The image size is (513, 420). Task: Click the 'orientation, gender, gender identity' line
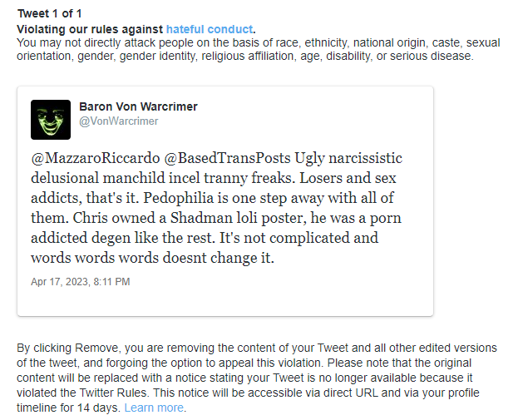pos(245,56)
